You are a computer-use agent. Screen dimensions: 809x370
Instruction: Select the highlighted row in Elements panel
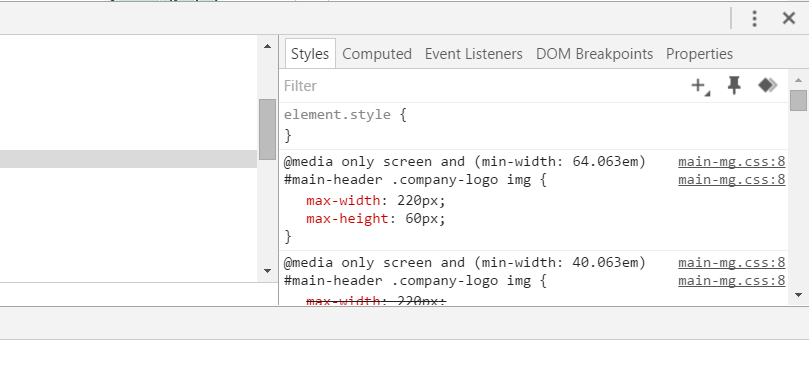tap(128, 159)
